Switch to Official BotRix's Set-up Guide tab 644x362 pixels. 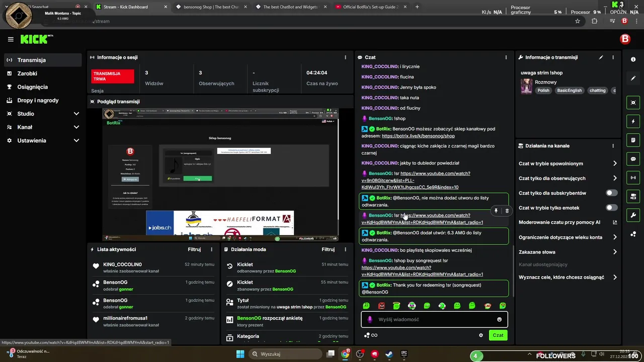coord(371,7)
